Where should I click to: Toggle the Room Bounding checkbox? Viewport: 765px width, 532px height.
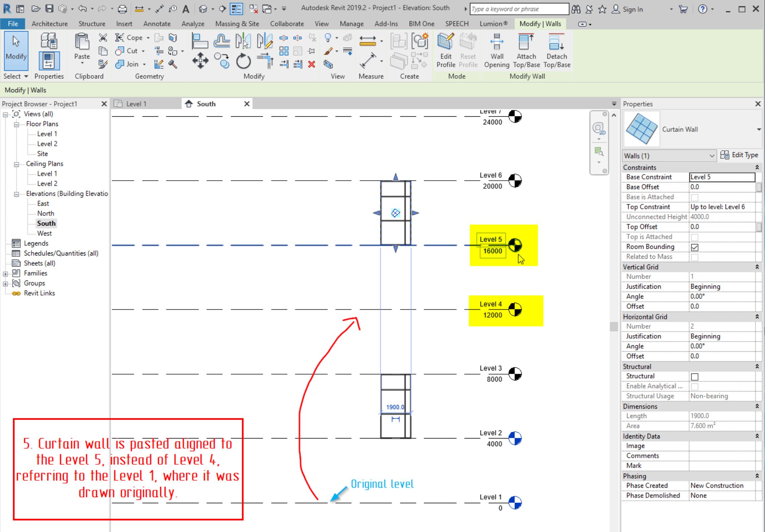coord(695,247)
